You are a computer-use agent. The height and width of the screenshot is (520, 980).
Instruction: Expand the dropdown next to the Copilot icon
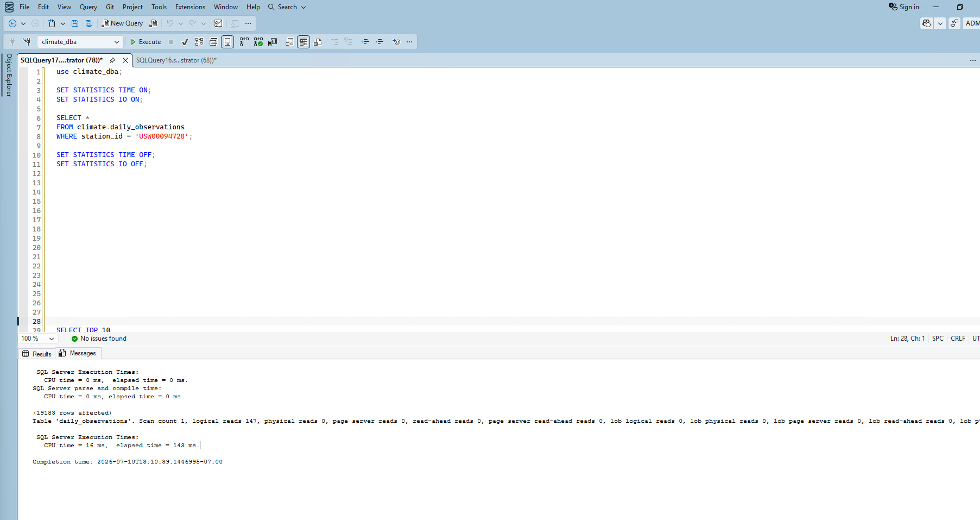[x=940, y=23]
